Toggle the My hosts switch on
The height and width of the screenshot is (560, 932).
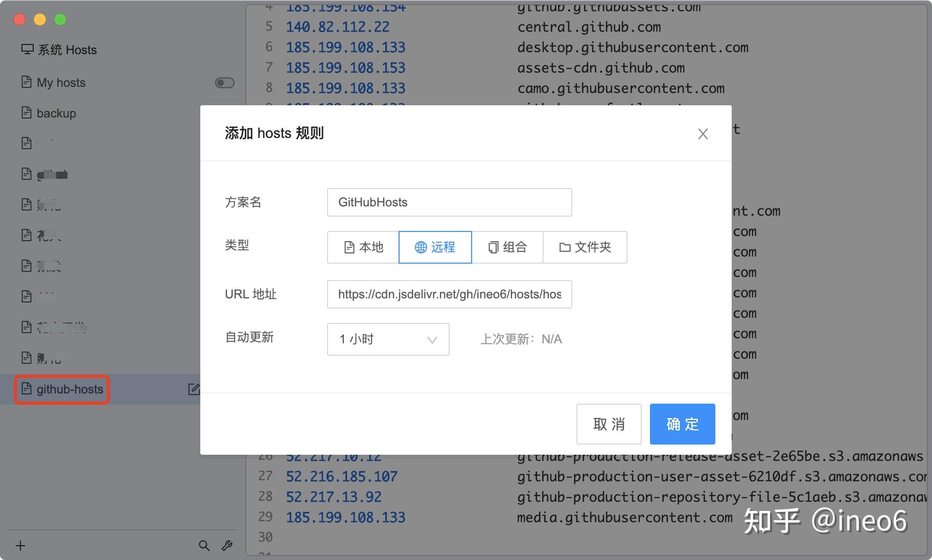[224, 82]
